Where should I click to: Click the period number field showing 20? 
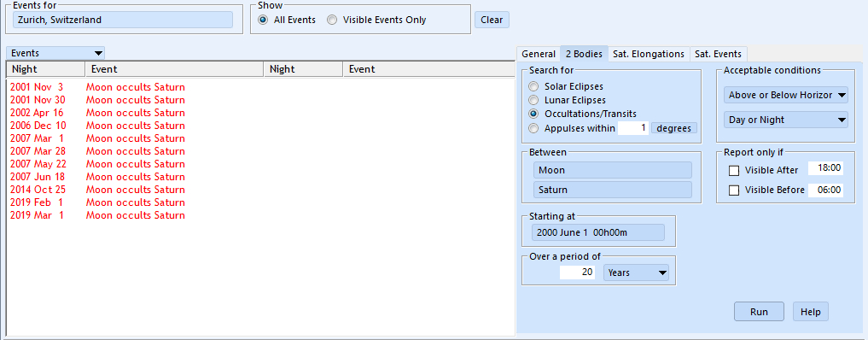click(x=577, y=273)
